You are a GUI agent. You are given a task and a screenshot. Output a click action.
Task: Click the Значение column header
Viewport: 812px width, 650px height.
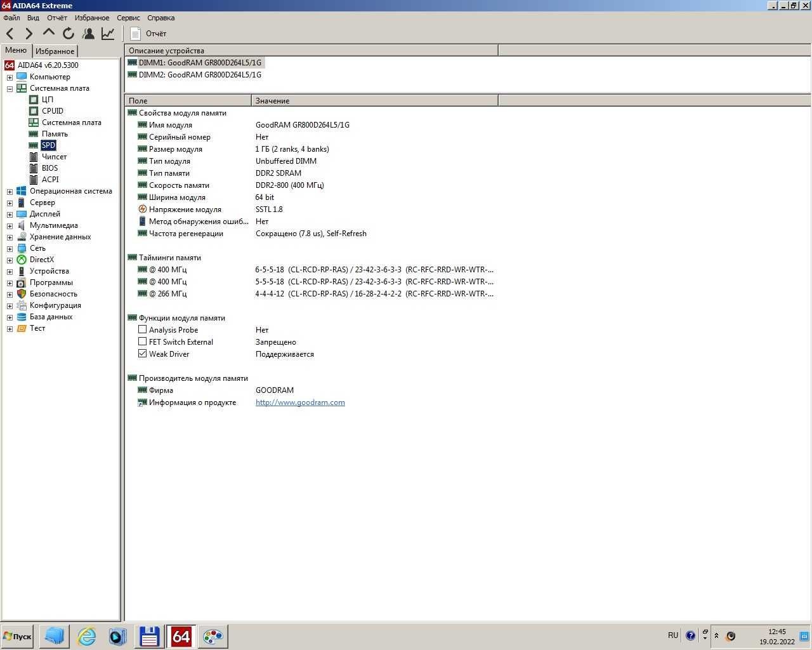(x=375, y=100)
